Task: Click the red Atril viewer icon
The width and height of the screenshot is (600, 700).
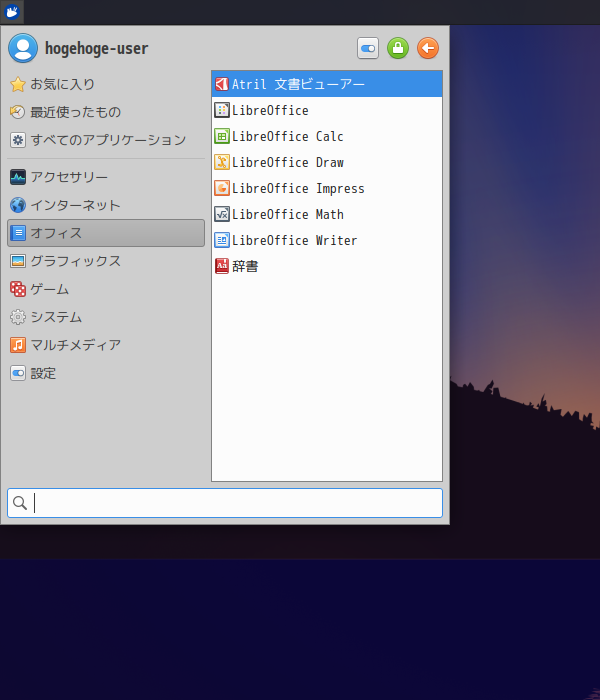Action: click(222, 84)
